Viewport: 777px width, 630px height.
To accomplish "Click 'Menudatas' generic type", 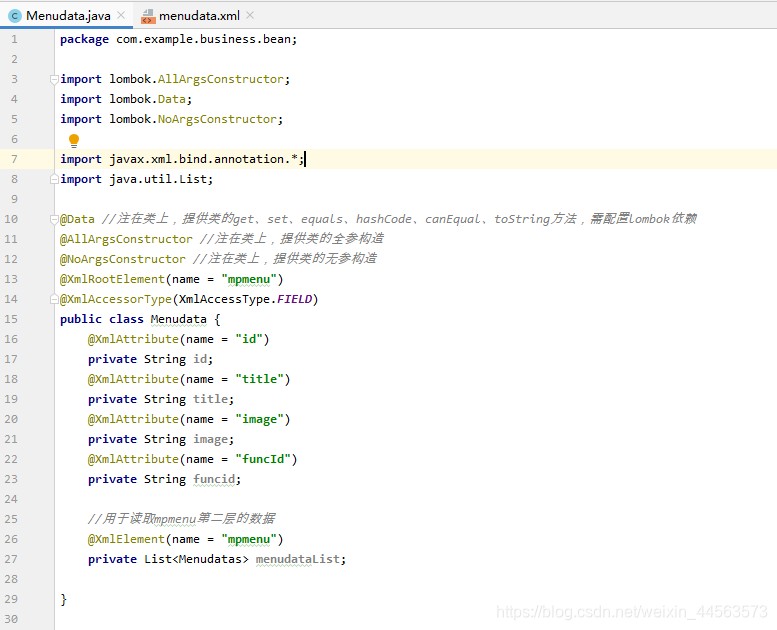I will coord(210,559).
